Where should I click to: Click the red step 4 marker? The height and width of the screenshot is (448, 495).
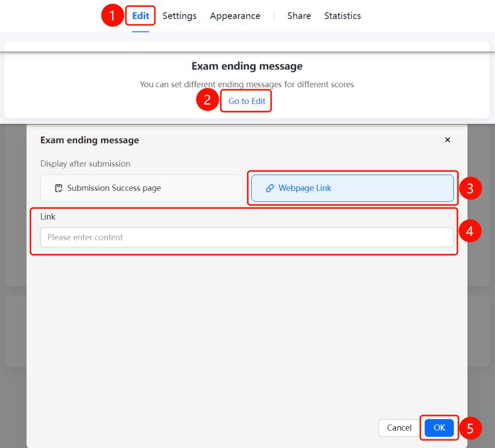pos(470,231)
